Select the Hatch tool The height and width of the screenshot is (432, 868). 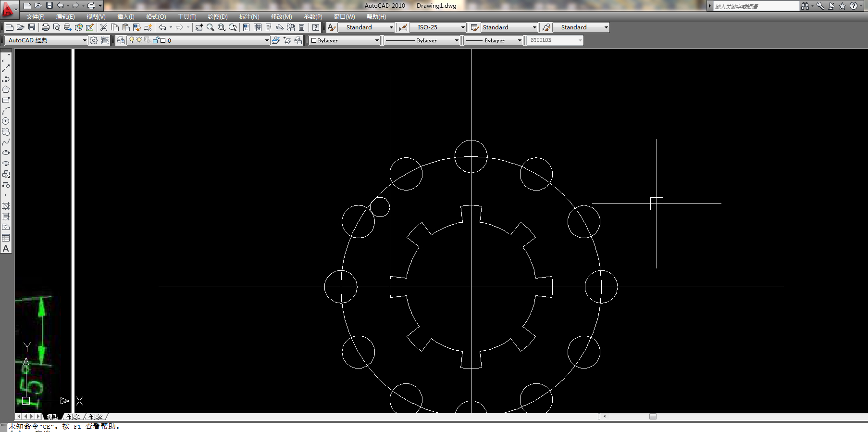pos(6,206)
